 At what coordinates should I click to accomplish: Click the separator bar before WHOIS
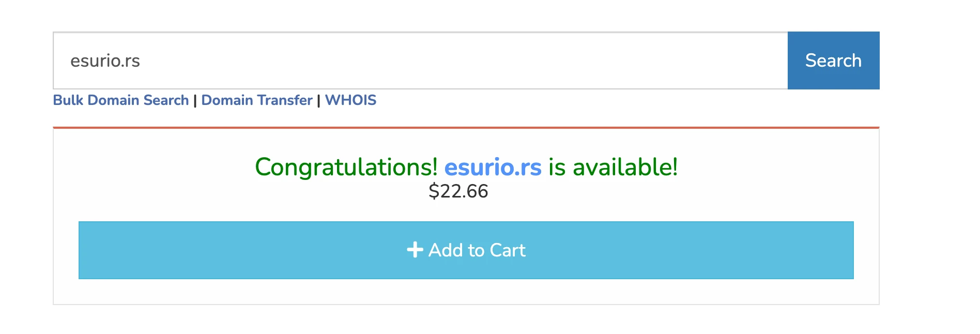point(318,101)
